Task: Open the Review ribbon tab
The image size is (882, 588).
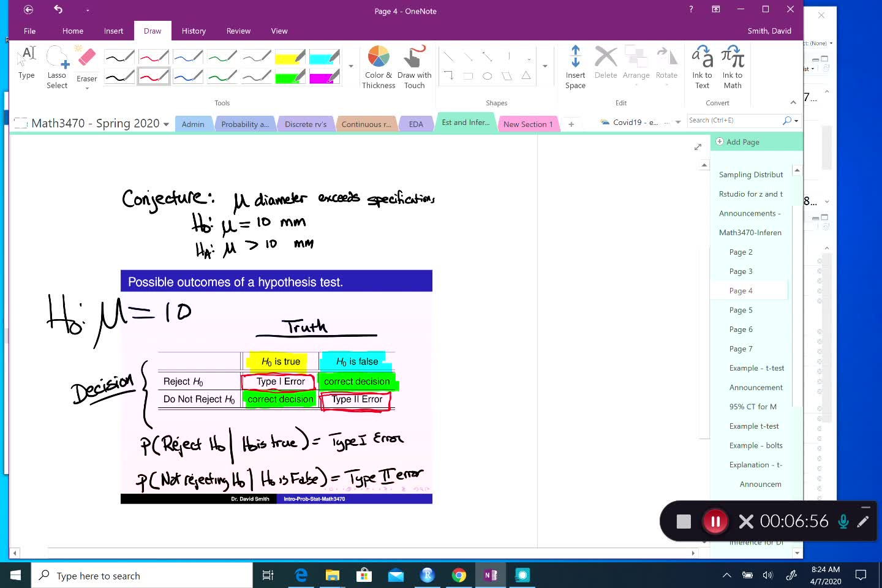Action: (x=238, y=31)
